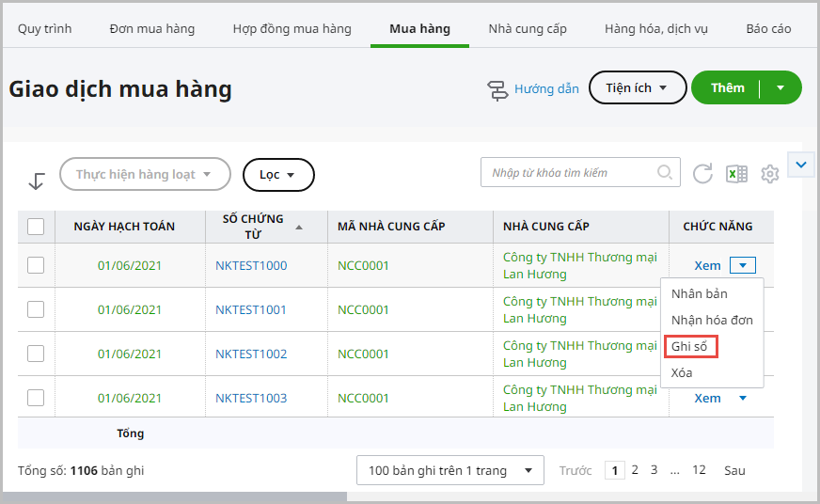
Task: Open the 100 bản ghi trên 1 trang dropdown
Action: point(449,470)
